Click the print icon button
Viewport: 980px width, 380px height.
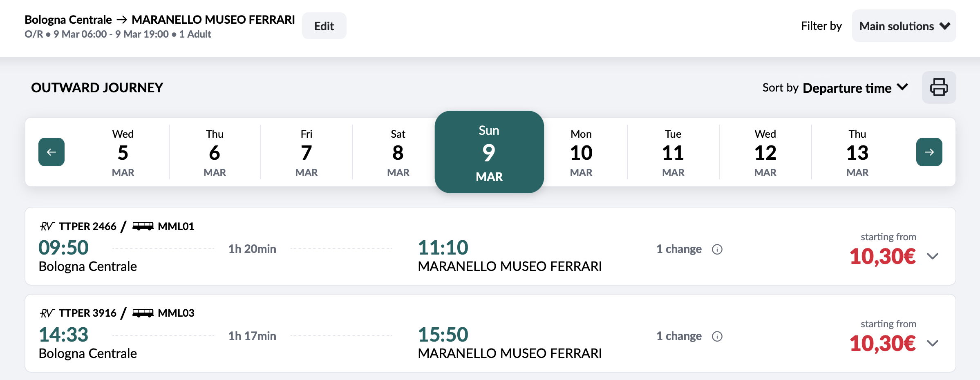click(939, 87)
